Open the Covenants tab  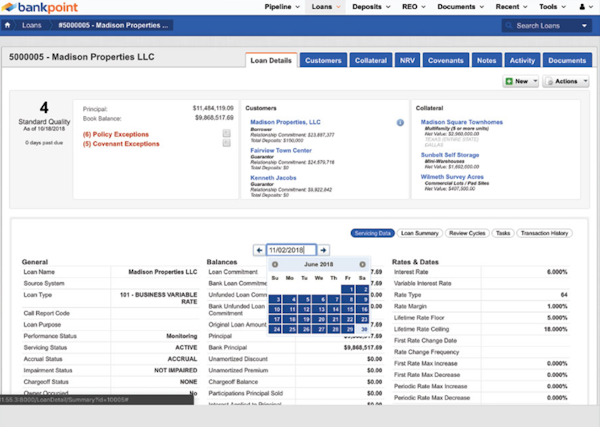(x=447, y=60)
